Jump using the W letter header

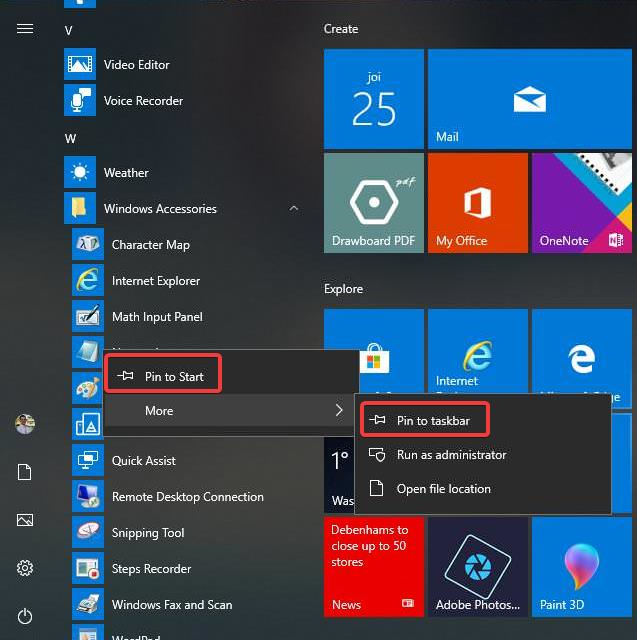[70, 139]
